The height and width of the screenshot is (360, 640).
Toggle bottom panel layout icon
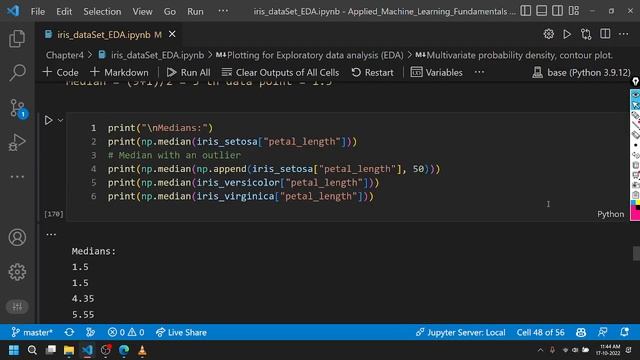(542, 11)
